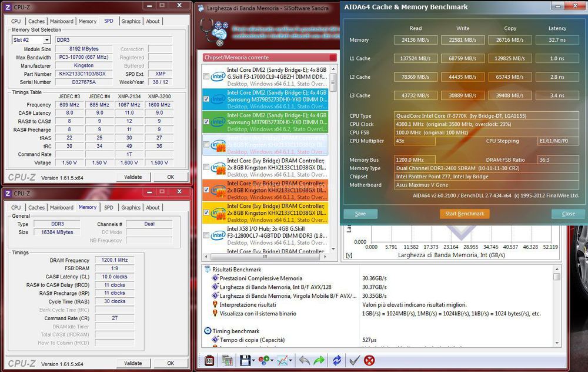Uncheck the green Samsung M379B5273DH0 entry
588x372 pixels.
click(206, 122)
